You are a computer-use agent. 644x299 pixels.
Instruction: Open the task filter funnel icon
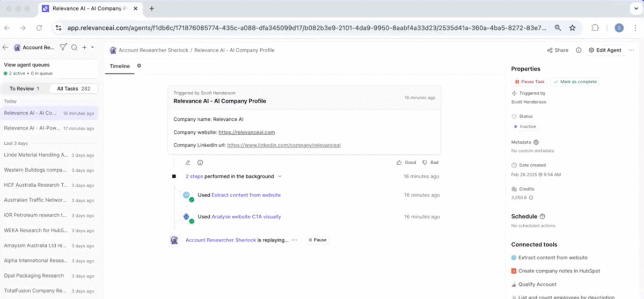63,47
